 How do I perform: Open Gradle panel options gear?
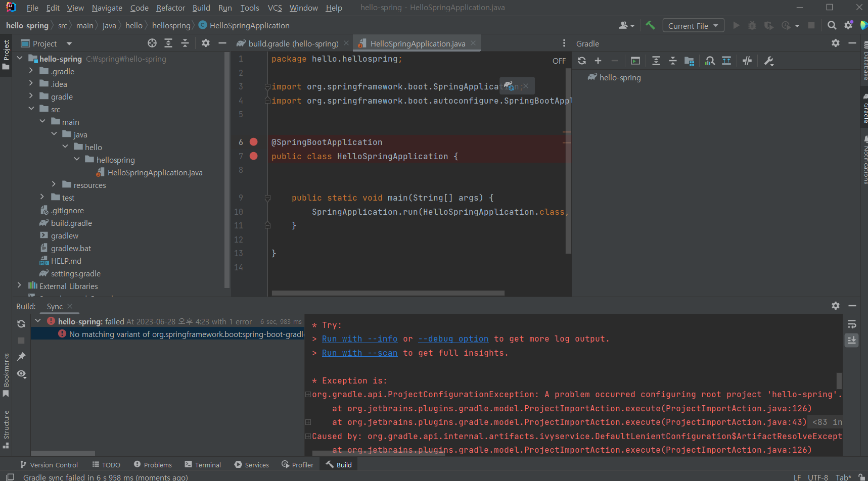836,43
